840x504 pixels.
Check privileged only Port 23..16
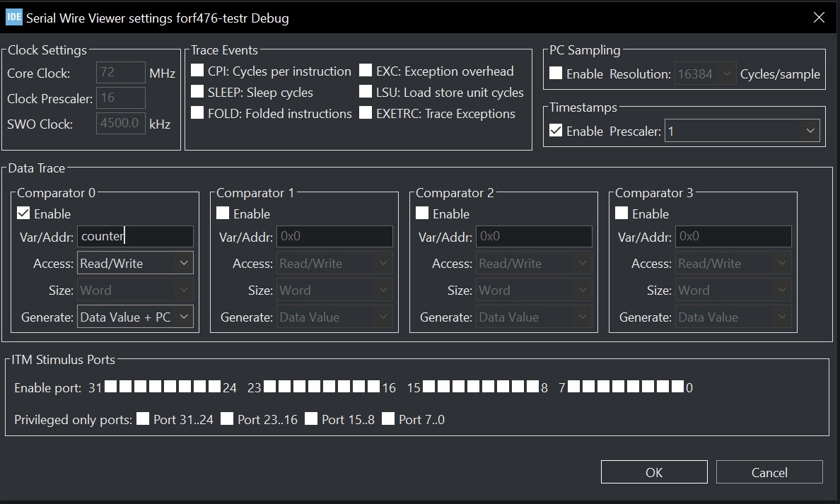pyautogui.click(x=227, y=419)
